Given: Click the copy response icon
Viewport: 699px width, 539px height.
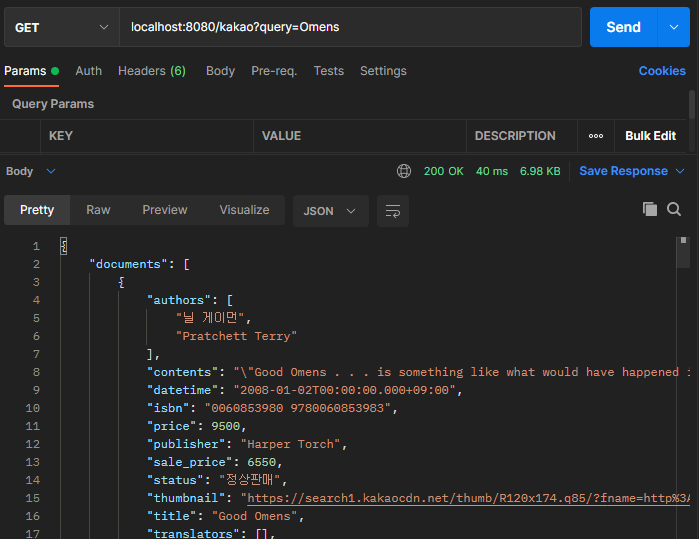Looking at the screenshot, I should [x=650, y=209].
